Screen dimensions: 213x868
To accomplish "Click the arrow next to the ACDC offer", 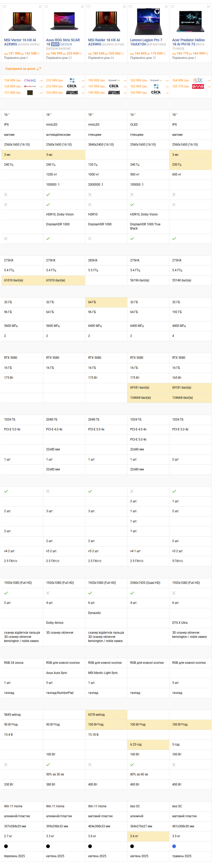I will point(209,81).
